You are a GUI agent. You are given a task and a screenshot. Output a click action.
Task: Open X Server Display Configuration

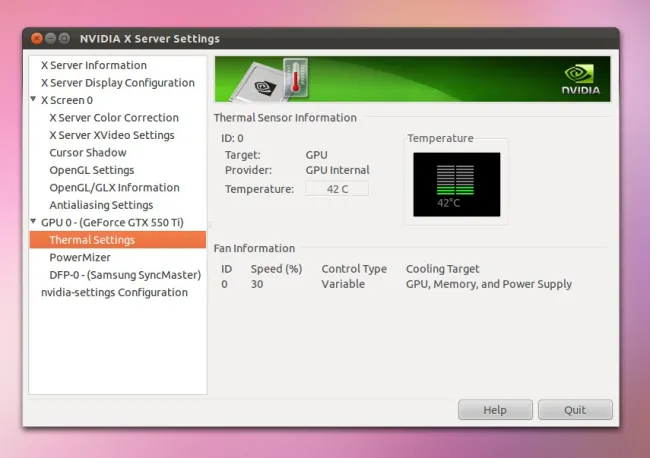point(117,83)
